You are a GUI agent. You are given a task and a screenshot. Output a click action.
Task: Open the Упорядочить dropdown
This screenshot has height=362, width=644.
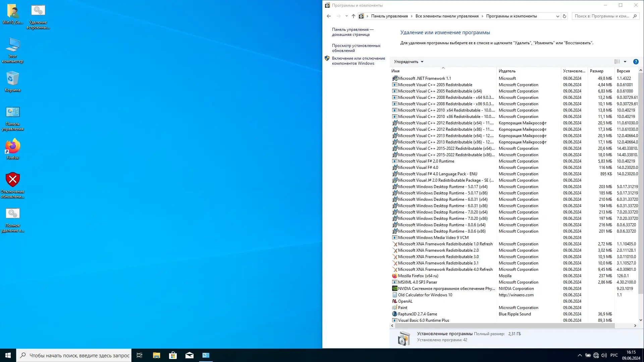pos(408,61)
